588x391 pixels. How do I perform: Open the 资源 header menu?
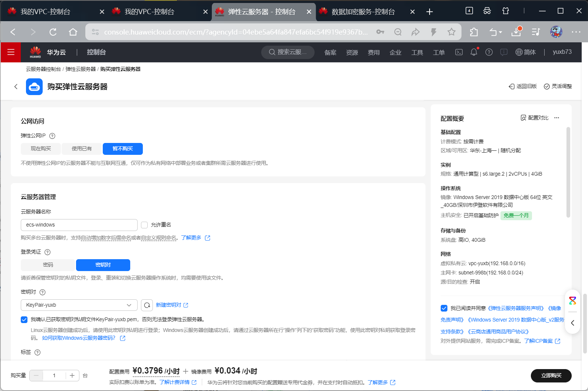click(352, 52)
